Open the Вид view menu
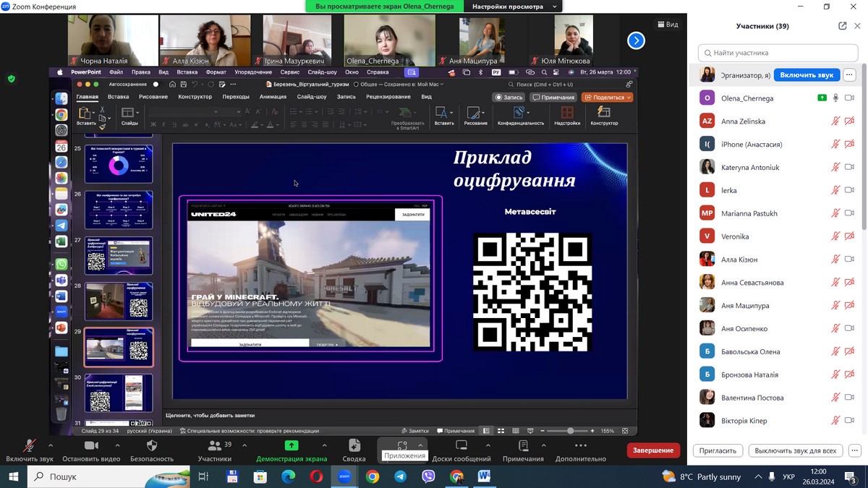 [x=667, y=25]
